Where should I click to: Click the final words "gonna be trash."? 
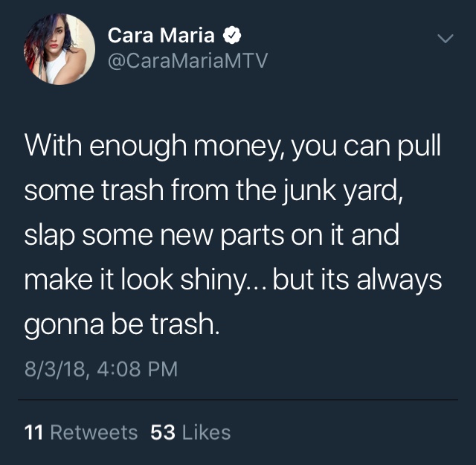pyautogui.click(x=122, y=324)
